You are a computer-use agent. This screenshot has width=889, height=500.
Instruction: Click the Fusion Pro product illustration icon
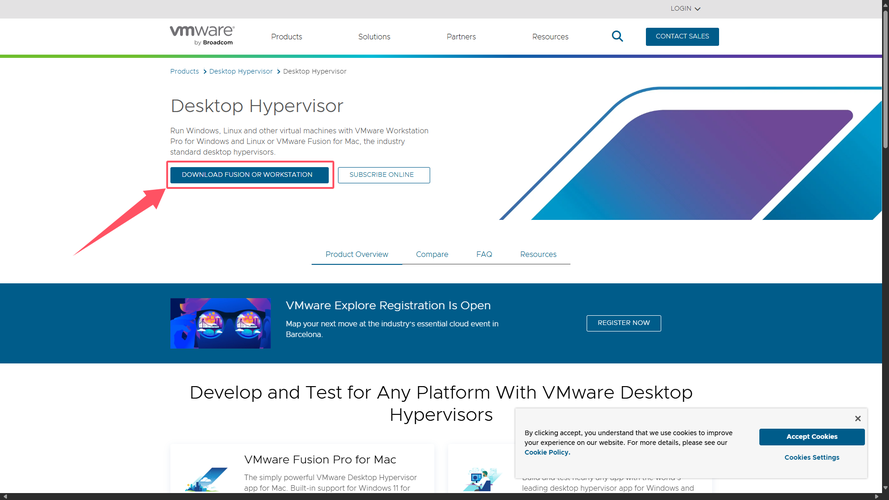point(206,480)
